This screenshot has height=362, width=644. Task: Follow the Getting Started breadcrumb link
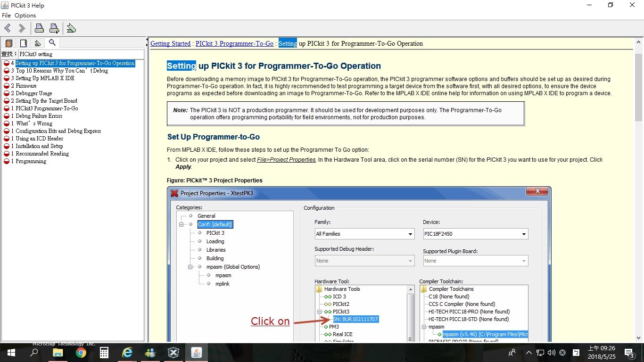coord(170,44)
